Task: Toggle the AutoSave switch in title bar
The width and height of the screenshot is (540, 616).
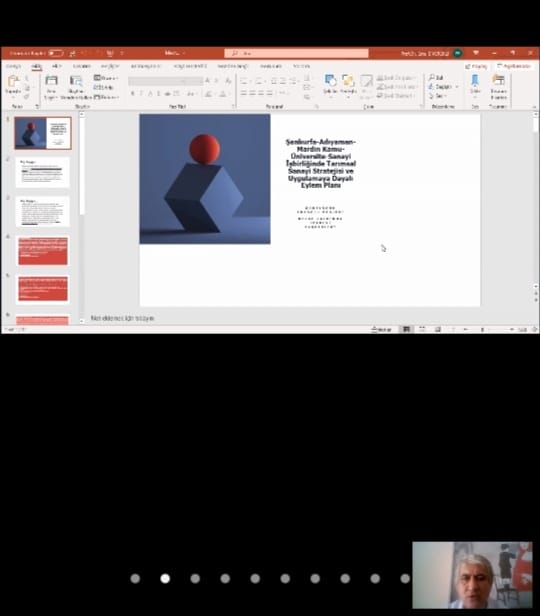Action: (x=56, y=53)
